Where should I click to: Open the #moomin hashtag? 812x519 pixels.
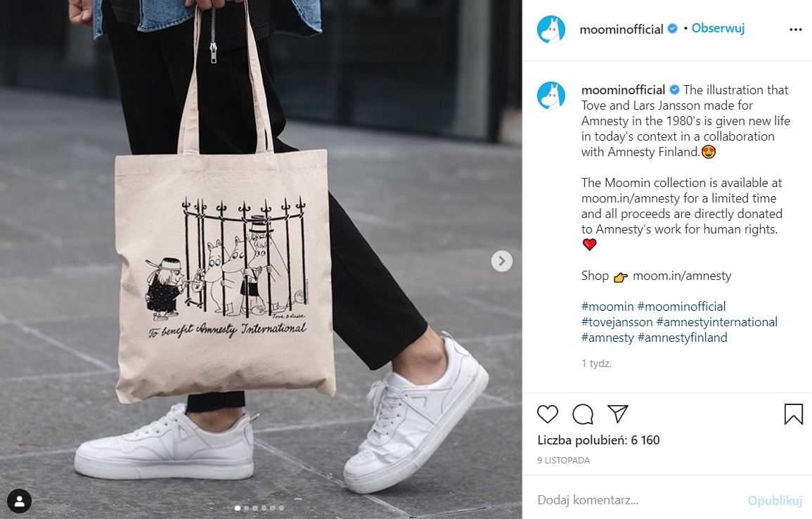[x=607, y=307]
